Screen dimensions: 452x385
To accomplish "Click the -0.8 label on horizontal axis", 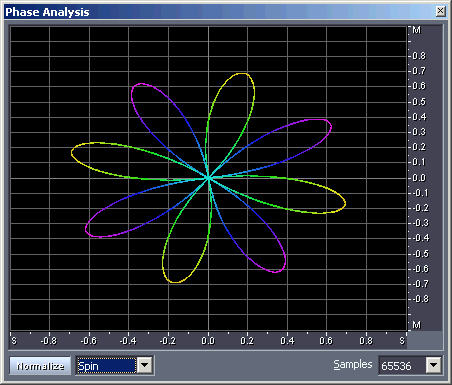I will [x=49, y=341].
